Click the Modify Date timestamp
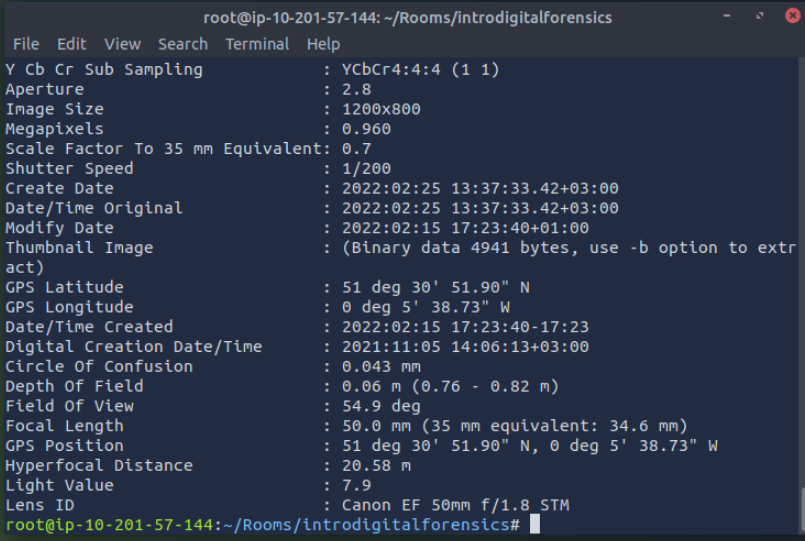The height and width of the screenshot is (541, 805). pyautogui.click(x=480, y=228)
